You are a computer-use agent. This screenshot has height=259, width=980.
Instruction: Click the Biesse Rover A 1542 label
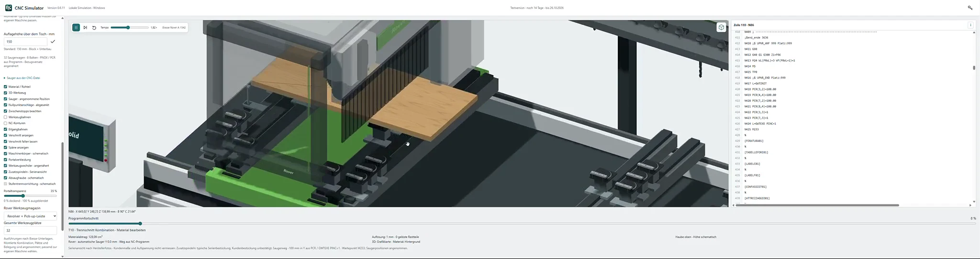174,28
